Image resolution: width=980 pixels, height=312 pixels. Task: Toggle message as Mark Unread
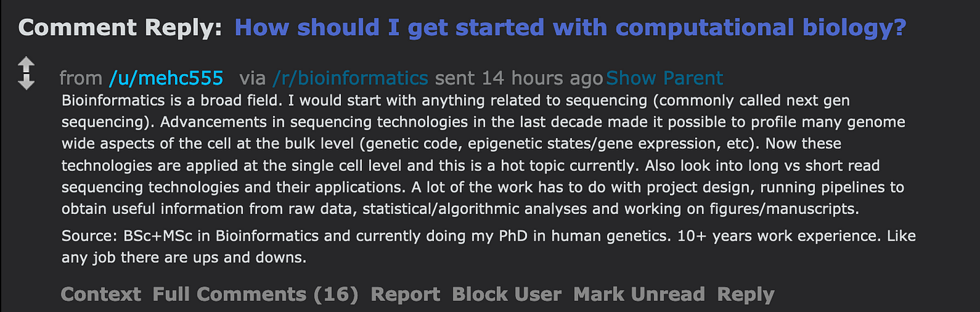pos(639,294)
